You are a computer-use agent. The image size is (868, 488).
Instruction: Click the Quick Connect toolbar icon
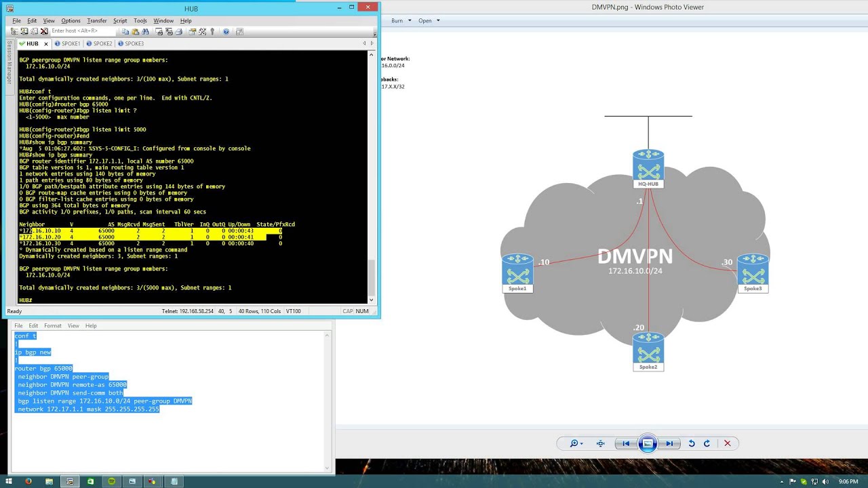point(24,31)
